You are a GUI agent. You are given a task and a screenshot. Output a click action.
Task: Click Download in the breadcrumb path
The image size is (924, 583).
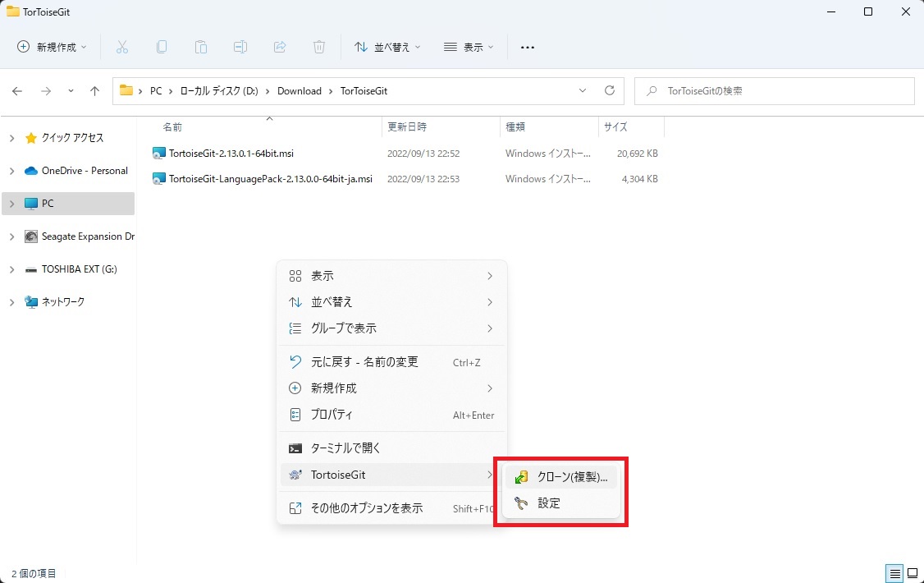click(x=300, y=91)
